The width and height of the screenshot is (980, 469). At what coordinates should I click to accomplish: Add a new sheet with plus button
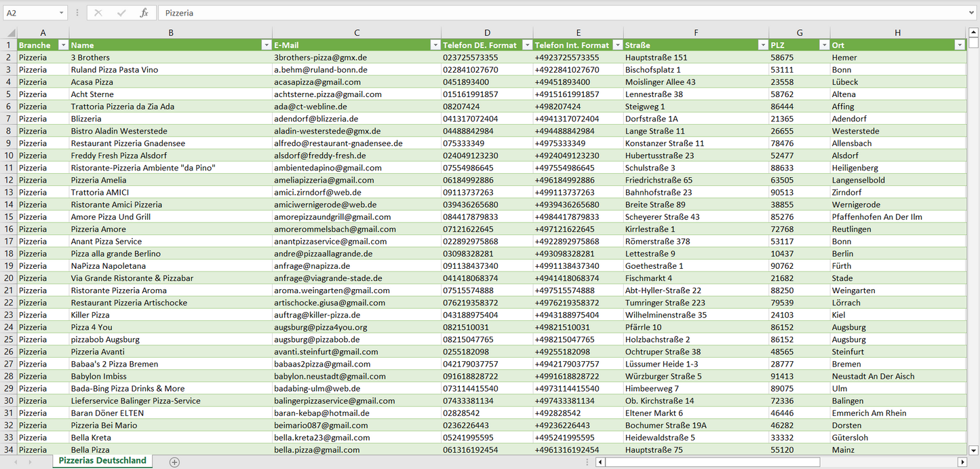pyautogui.click(x=174, y=462)
